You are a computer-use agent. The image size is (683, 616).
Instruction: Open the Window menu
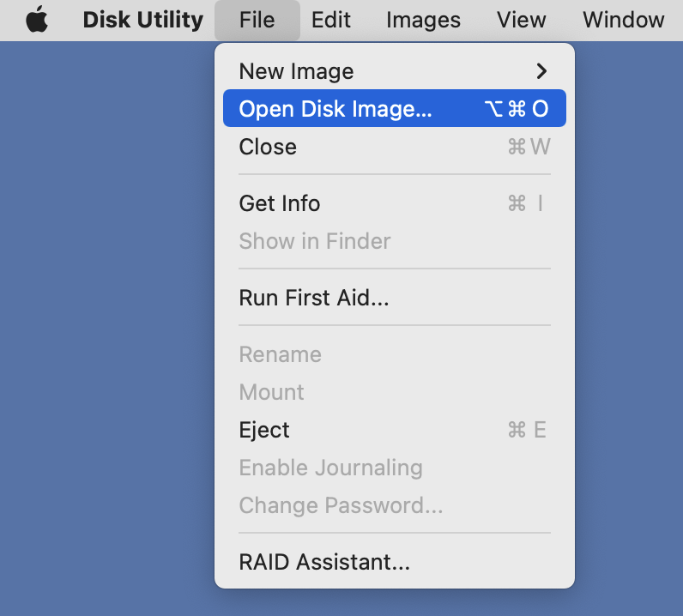point(624,20)
